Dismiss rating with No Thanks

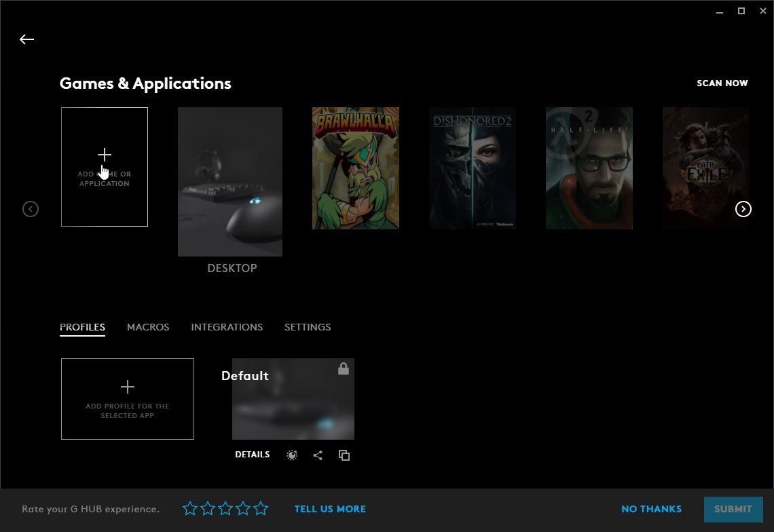point(651,509)
